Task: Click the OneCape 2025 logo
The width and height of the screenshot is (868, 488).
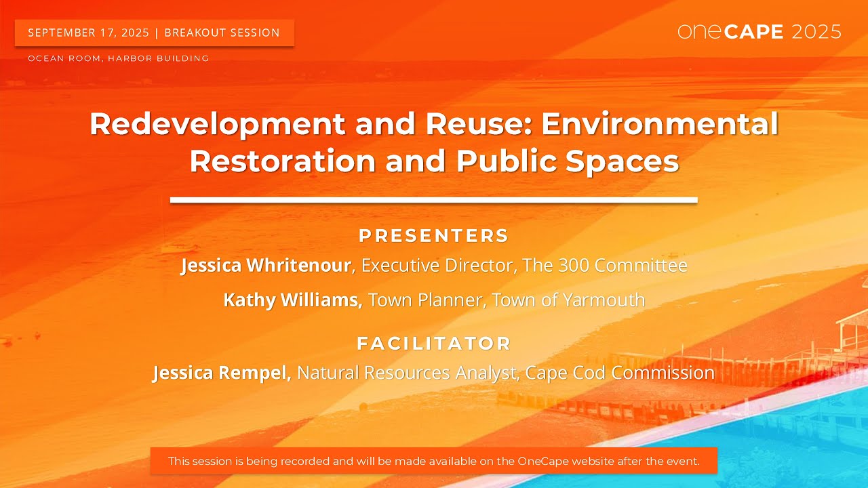Action: (x=759, y=32)
